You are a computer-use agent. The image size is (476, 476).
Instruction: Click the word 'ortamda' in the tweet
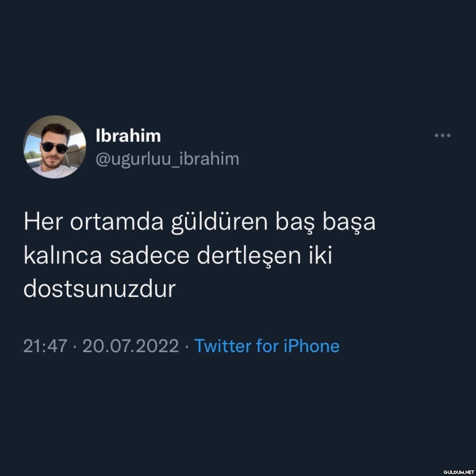pyautogui.click(x=117, y=222)
